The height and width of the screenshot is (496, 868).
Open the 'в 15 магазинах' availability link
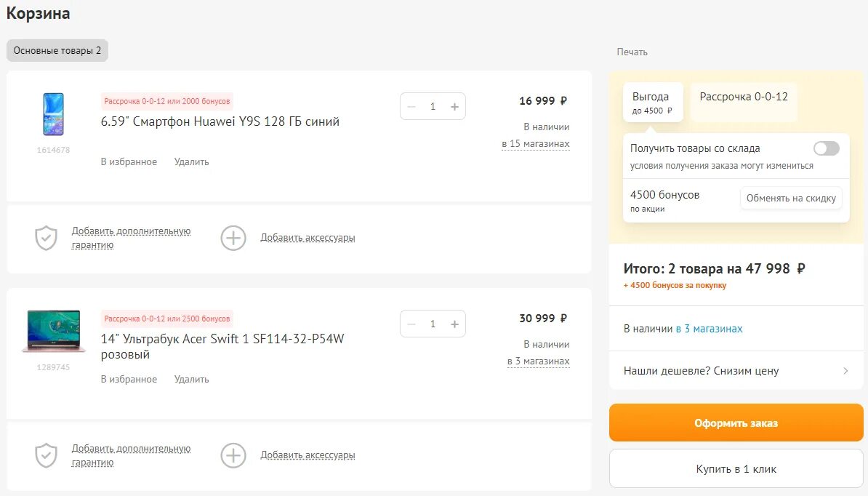536,144
